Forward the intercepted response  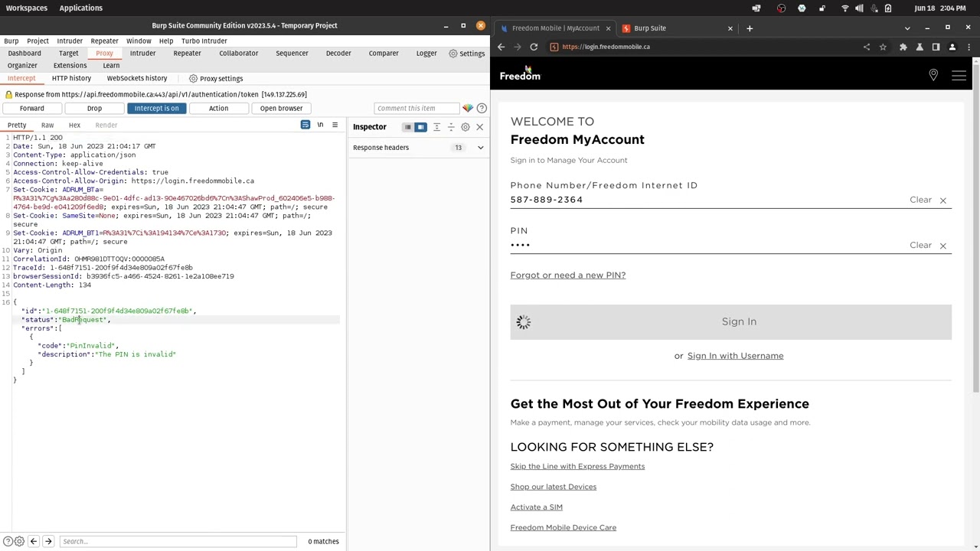point(31,108)
